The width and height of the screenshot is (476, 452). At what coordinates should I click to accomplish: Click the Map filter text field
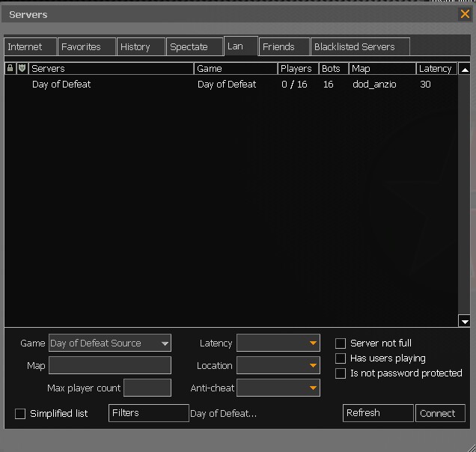(x=110, y=366)
